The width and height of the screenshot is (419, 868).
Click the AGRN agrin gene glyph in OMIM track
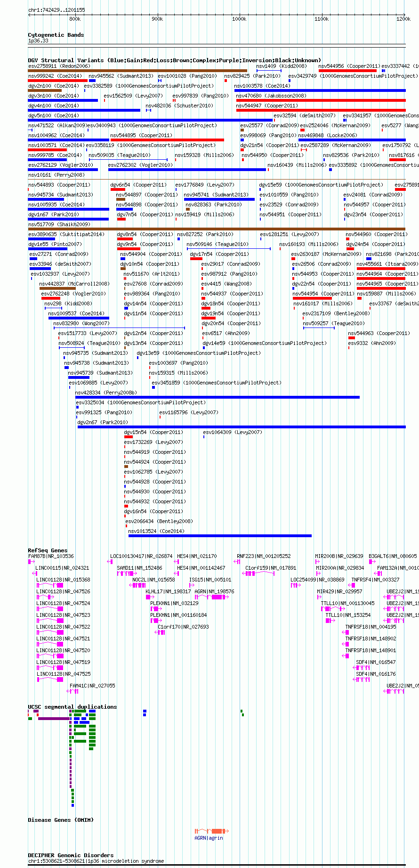(x=212, y=831)
